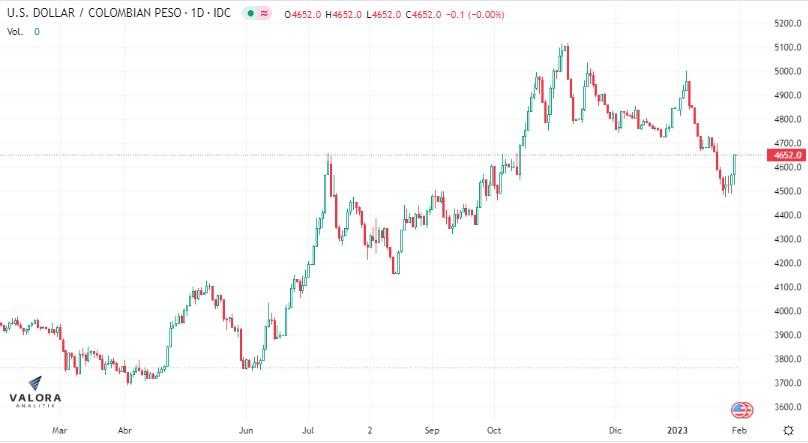This screenshot has height=443, width=808.
Task: Click the 4500.0 price axis label
Action: [x=787, y=191]
